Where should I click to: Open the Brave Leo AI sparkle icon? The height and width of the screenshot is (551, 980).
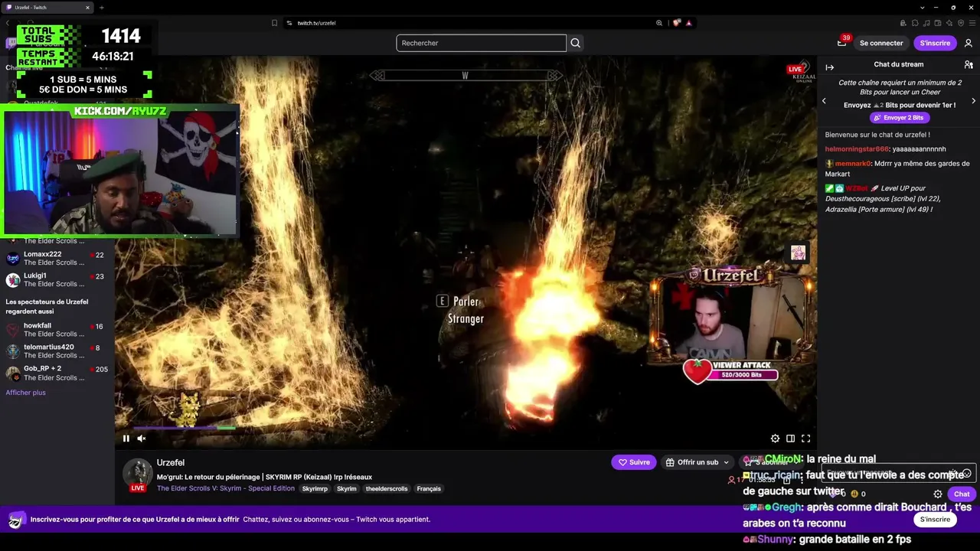click(949, 23)
